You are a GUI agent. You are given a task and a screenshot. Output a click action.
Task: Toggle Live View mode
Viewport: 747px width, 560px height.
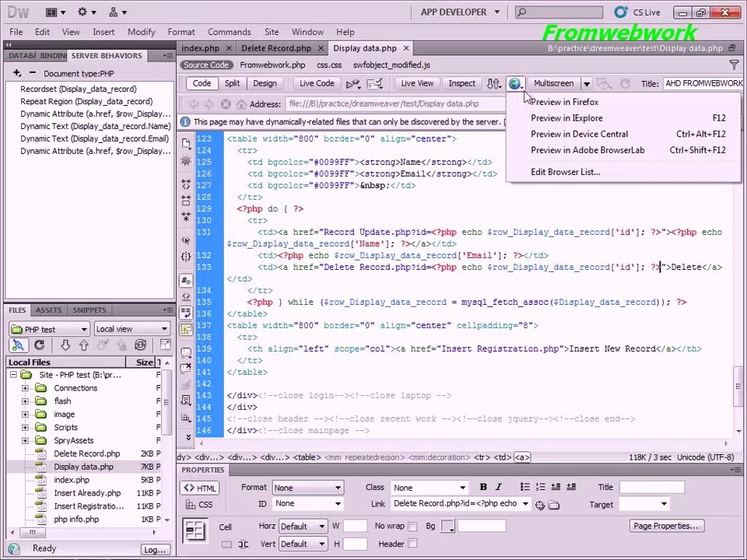[x=417, y=84]
